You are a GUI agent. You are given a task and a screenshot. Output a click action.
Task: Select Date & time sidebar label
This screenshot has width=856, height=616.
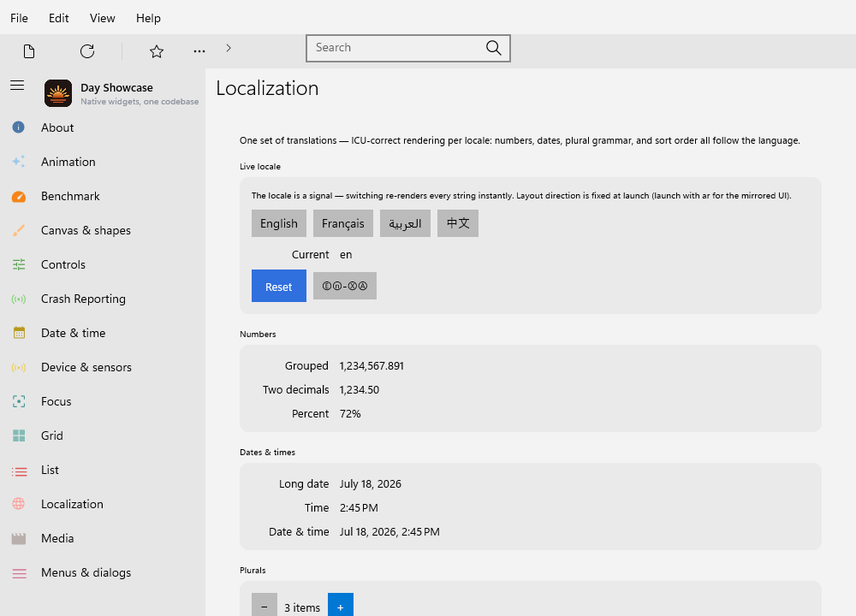[x=73, y=333]
